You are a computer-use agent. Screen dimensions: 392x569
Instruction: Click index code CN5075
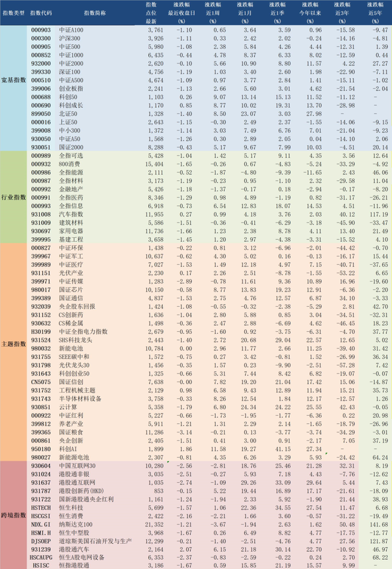pyautogui.click(x=40, y=382)
